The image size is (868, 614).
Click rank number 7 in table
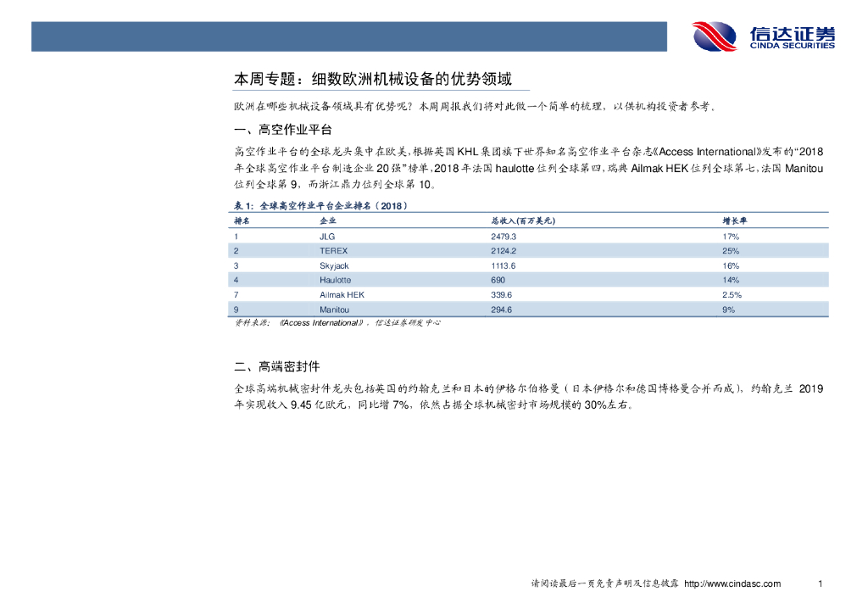(x=236, y=295)
